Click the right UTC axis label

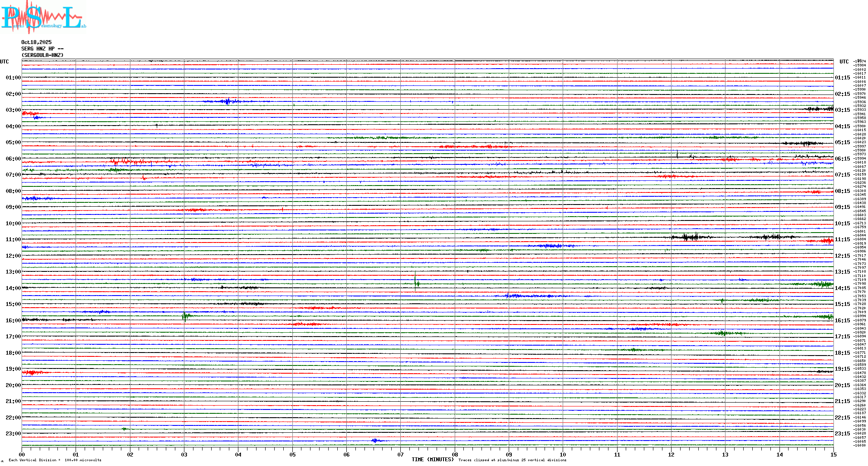pyautogui.click(x=844, y=62)
